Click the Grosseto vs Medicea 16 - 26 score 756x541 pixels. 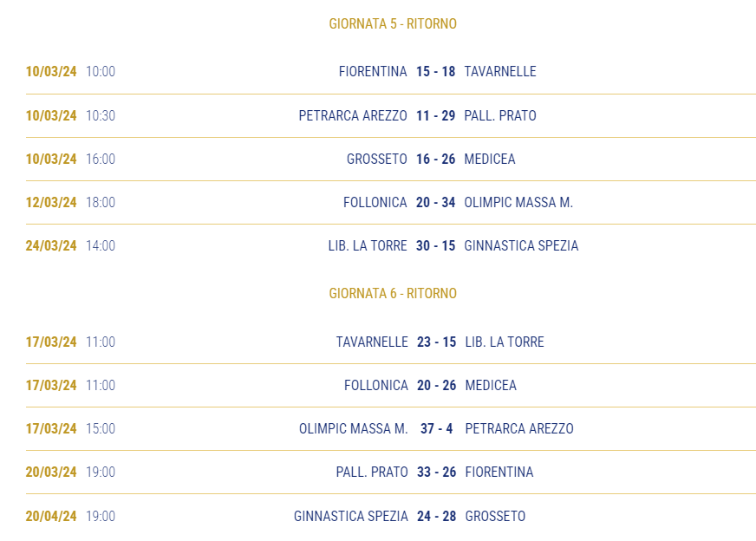435,160
